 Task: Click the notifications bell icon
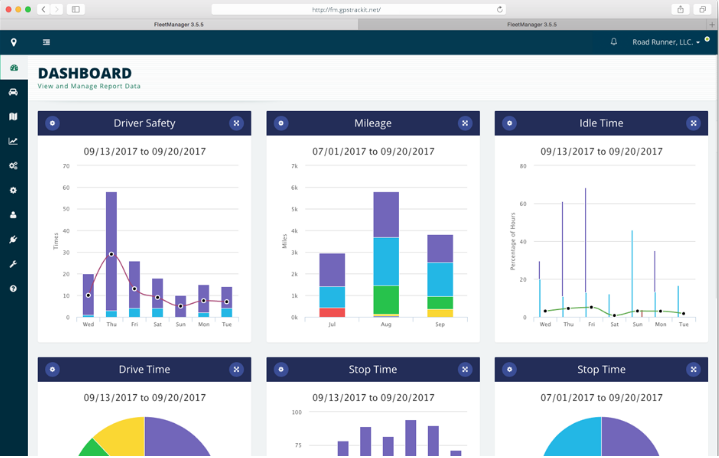tap(614, 42)
